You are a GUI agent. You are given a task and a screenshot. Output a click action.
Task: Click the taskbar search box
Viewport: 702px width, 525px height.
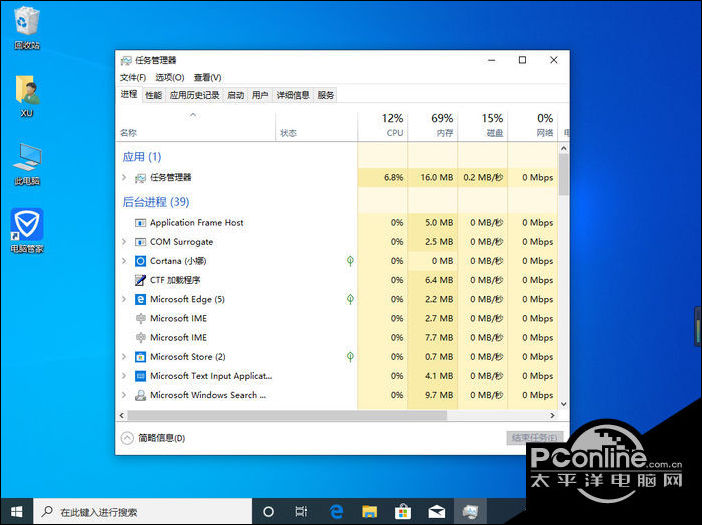tap(143, 512)
